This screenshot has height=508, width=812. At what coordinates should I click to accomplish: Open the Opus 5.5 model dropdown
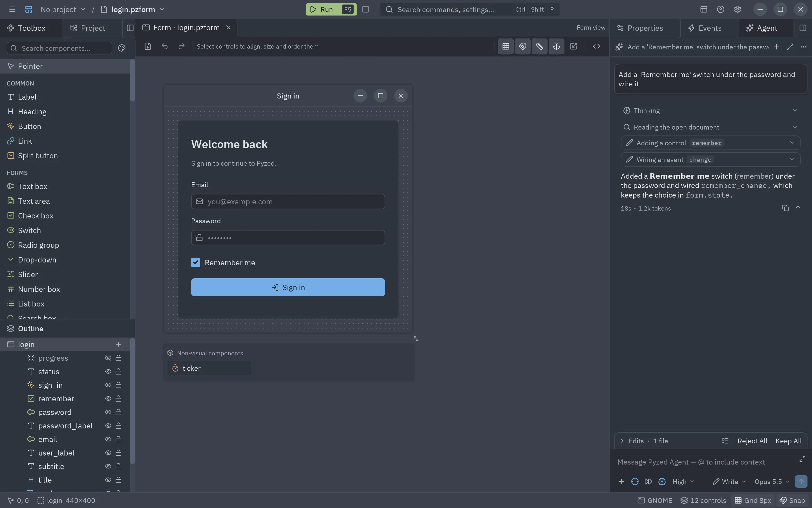click(772, 481)
